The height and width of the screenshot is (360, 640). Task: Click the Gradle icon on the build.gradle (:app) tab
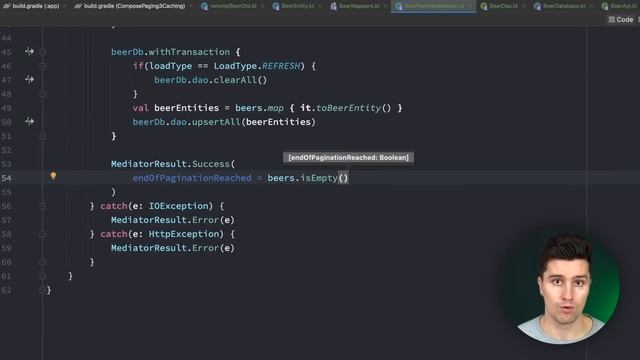coord(7,6)
